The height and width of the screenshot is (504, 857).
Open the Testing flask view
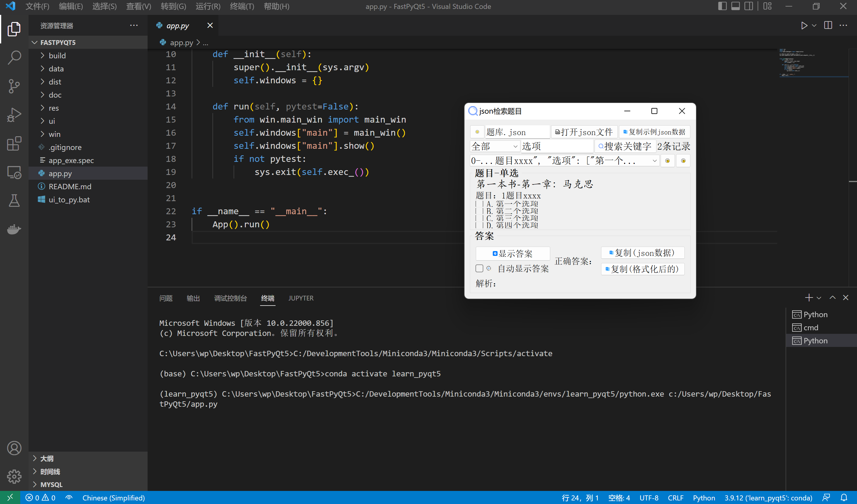(14, 201)
